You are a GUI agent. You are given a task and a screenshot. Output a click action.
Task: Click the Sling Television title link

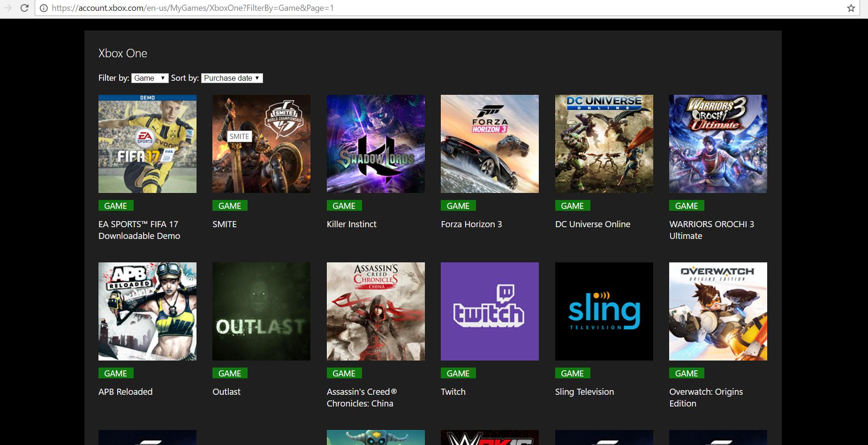click(584, 392)
